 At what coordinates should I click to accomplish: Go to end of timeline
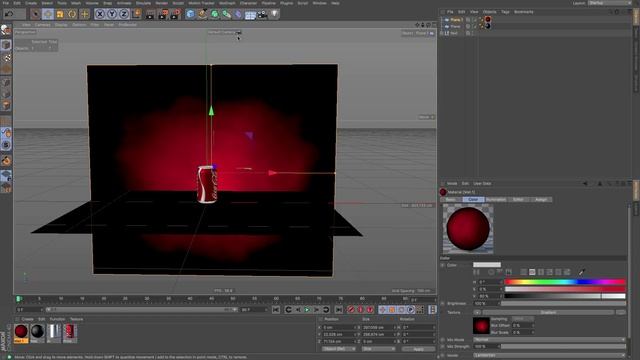coord(339,310)
